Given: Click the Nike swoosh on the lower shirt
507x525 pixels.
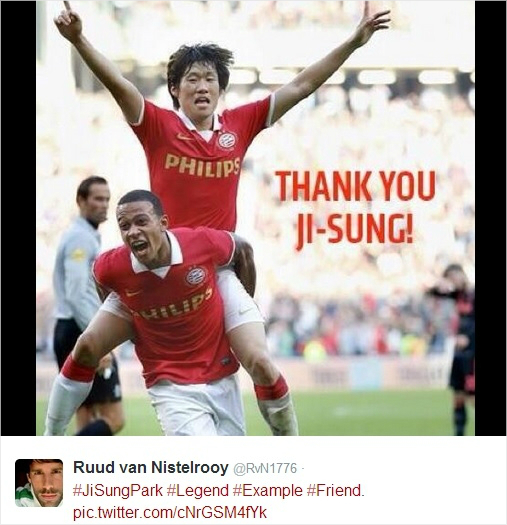Looking at the screenshot, I should [133, 293].
